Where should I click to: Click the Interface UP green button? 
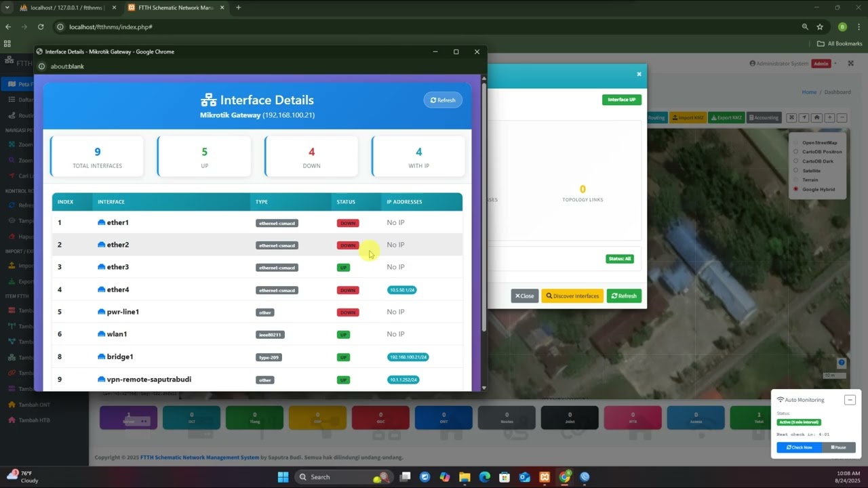[x=621, y=100]
